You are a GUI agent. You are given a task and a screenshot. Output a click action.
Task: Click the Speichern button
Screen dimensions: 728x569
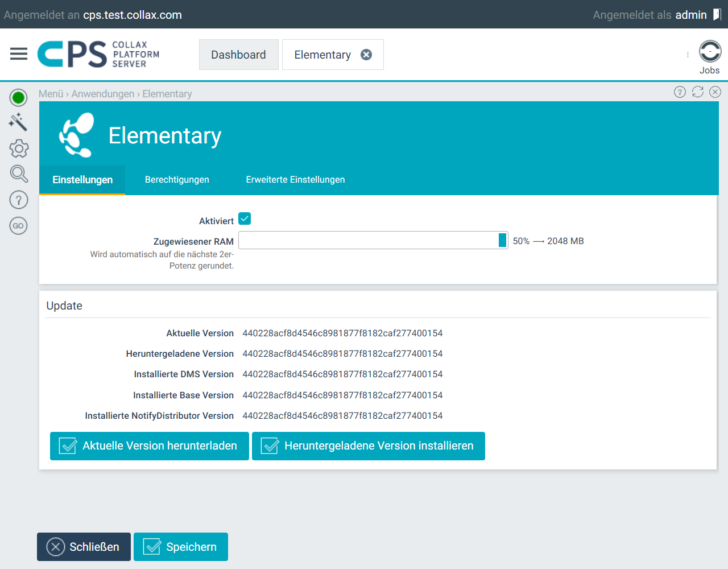pos(181,547)
